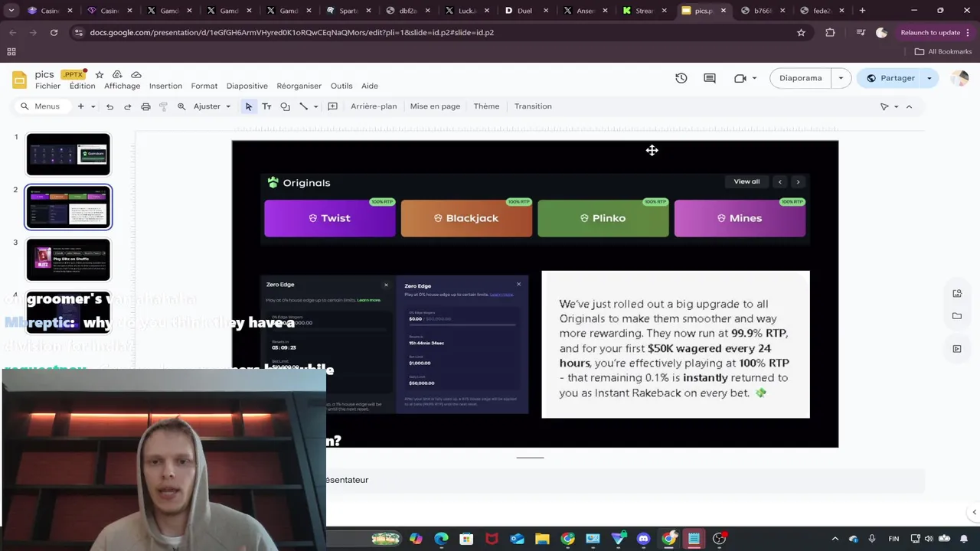This screenshot has width=980, height=551.
Task: Add a comment with toolbar icon
Action: tap(332, 106)
